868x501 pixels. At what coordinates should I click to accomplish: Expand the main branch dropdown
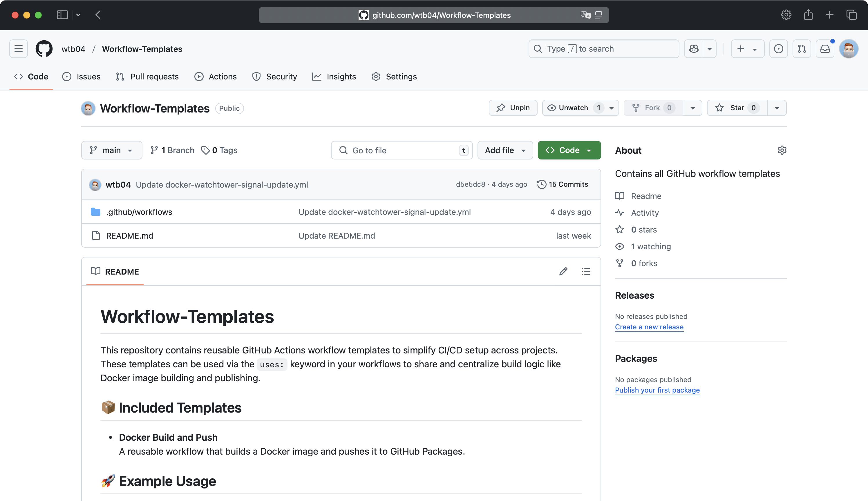pos(112,150)
